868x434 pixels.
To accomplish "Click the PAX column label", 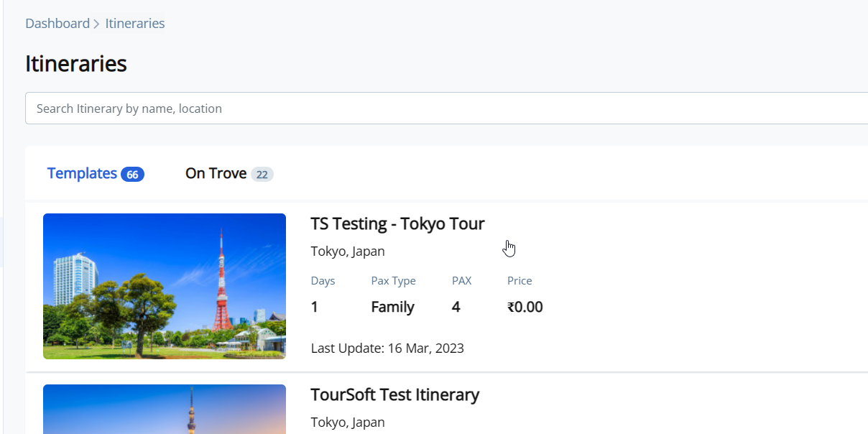I will [461, 281].
